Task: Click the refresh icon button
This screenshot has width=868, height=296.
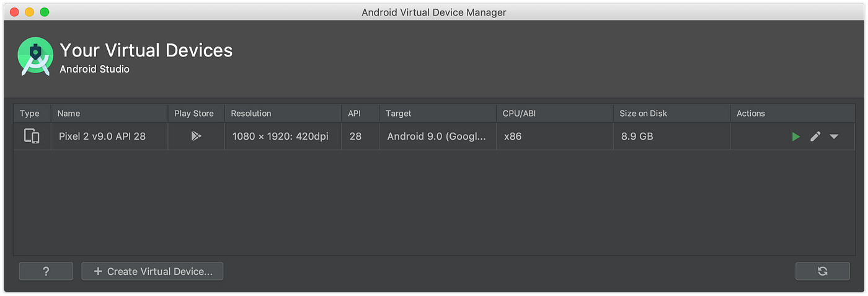Action: [822, 271]
